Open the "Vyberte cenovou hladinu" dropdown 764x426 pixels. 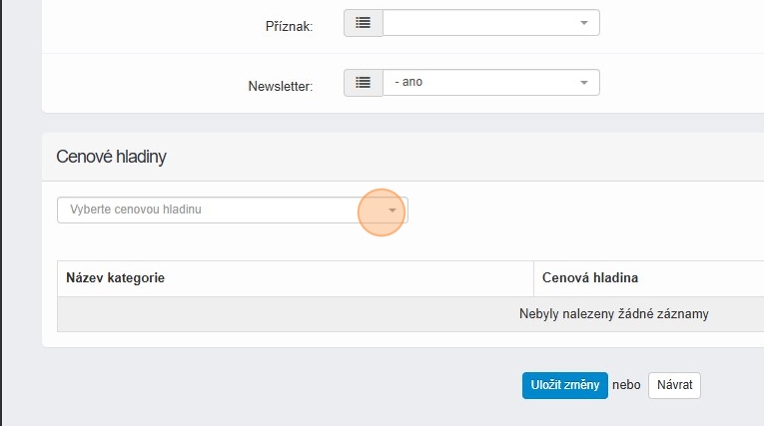point(220,210)
